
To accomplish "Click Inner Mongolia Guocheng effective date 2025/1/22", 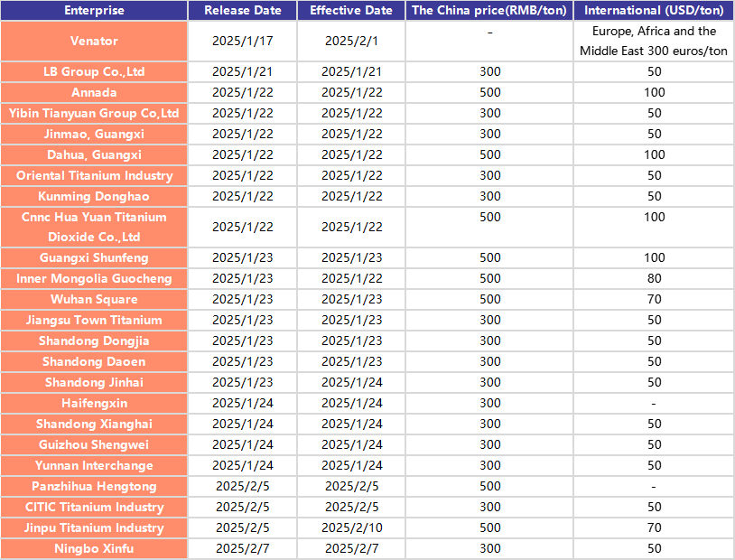I will point(351,278).
